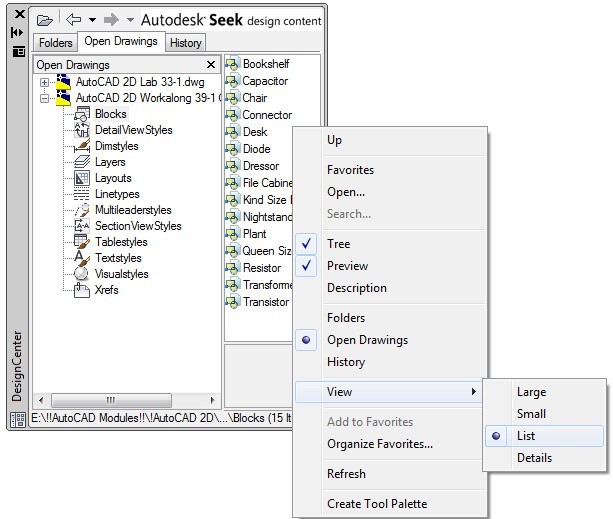Switch to the Folders tab

click(55, 43)
